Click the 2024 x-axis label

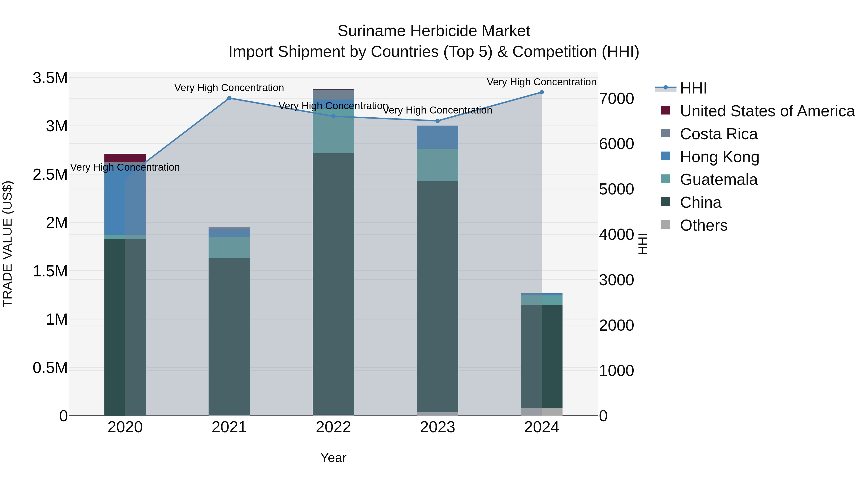pyautogui.click(x=542, y=427)
